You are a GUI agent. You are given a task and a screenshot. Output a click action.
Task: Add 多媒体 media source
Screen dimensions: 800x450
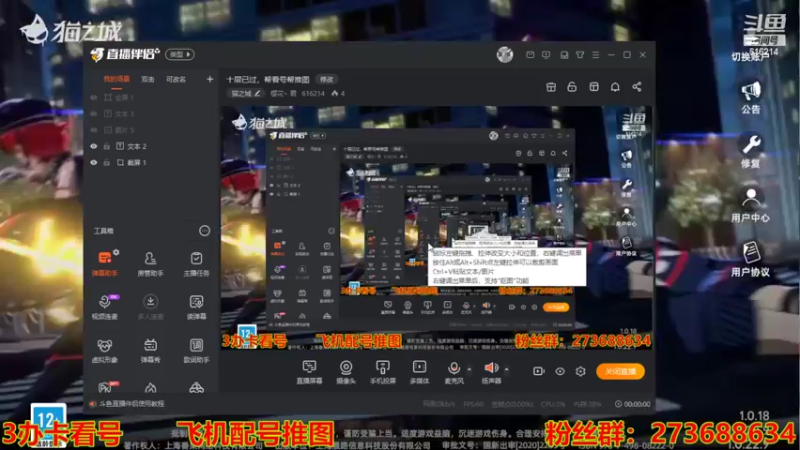[x=419, y=372]
